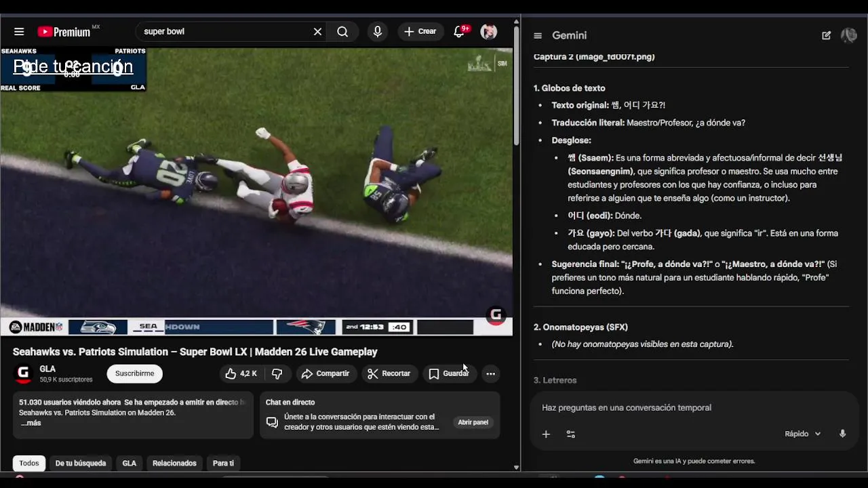Image resolution: width=868 pixels, height=488 pixels.
Task: Click the 'Chat en directo' heading
Action: point(290,403)
